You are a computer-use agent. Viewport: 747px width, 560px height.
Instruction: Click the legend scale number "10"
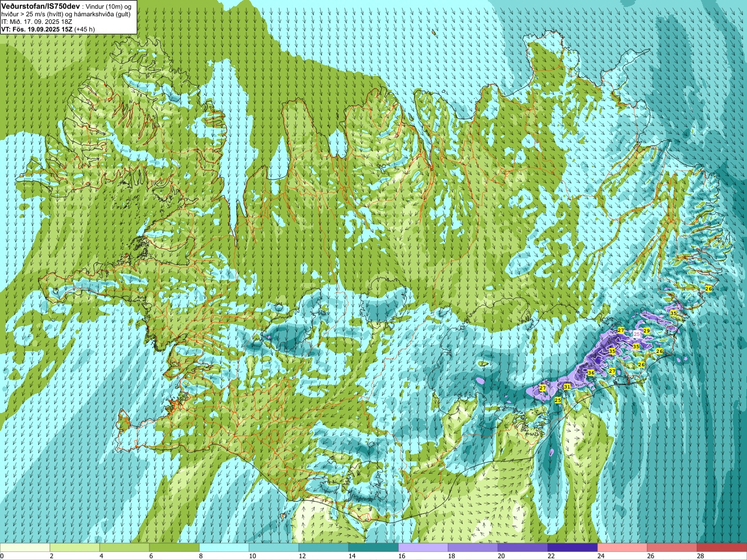pos(252,556)
